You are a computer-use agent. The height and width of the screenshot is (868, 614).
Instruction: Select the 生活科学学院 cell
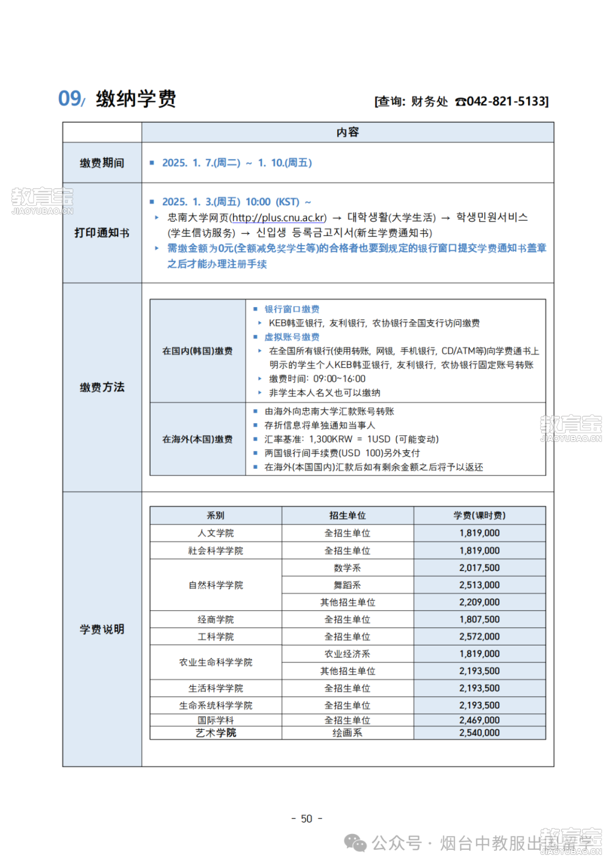216,688
